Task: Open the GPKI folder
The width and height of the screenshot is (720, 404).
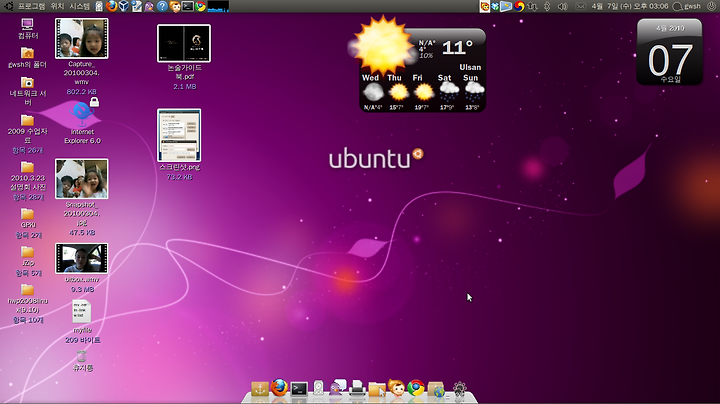Action: 28,224
